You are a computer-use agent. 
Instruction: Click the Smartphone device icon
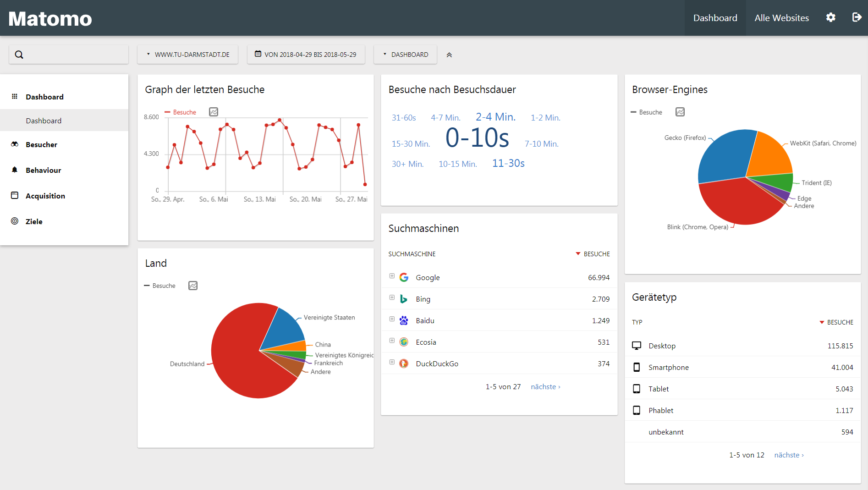637,367
